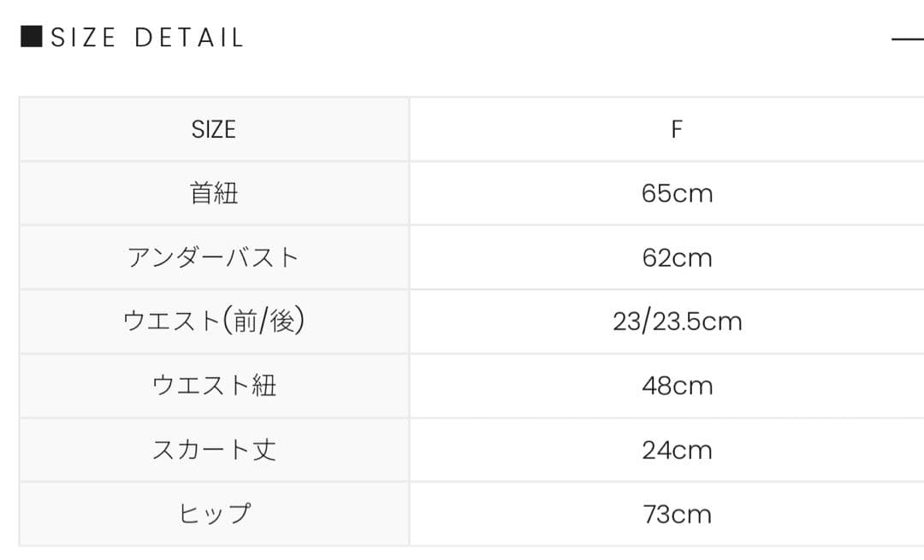Image resolution: width=924 pixels, height=560 pixels.
Task: Select the 62cm underbust value
Action: pos(677,257)
